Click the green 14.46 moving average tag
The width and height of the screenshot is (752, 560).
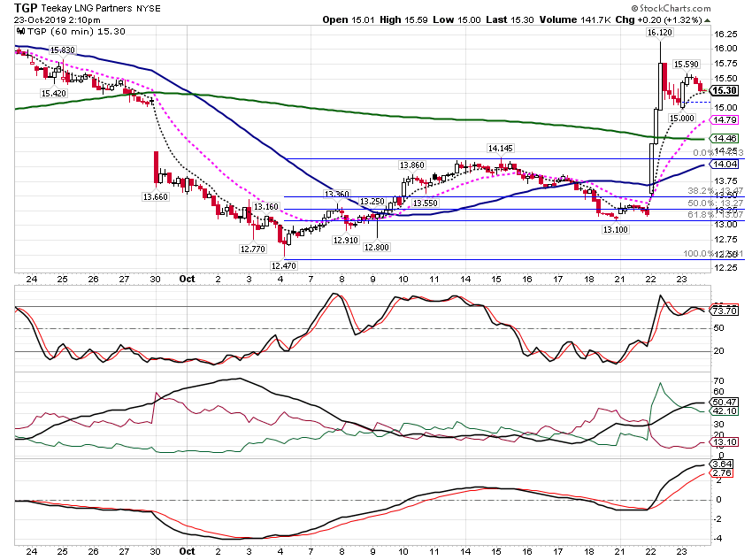tap(725, 139)
